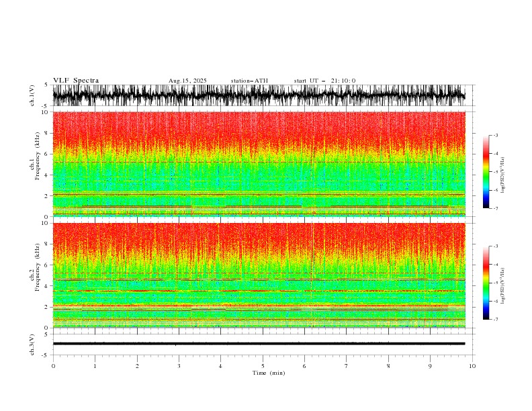Click the ch.2 frequency tick "6"

click(x=47, y=265)
